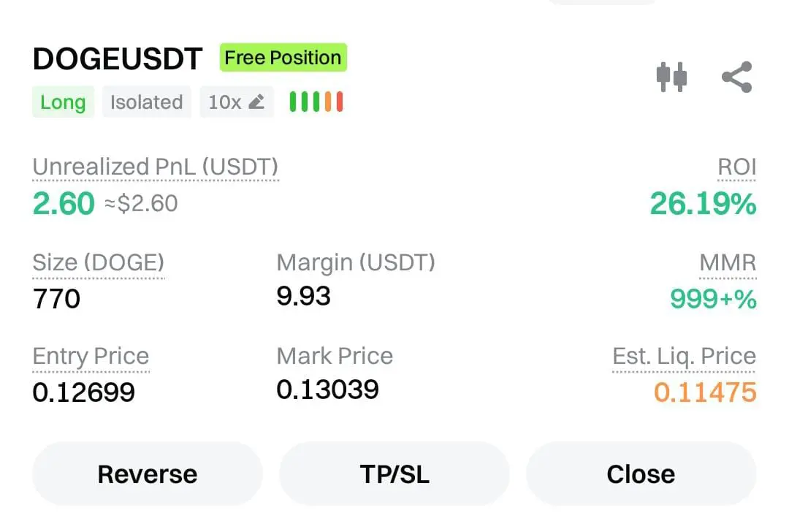This screenshot has width=789, height=532.
Task: Tap the ADL risk indicator bars
Action: [316, 102]
